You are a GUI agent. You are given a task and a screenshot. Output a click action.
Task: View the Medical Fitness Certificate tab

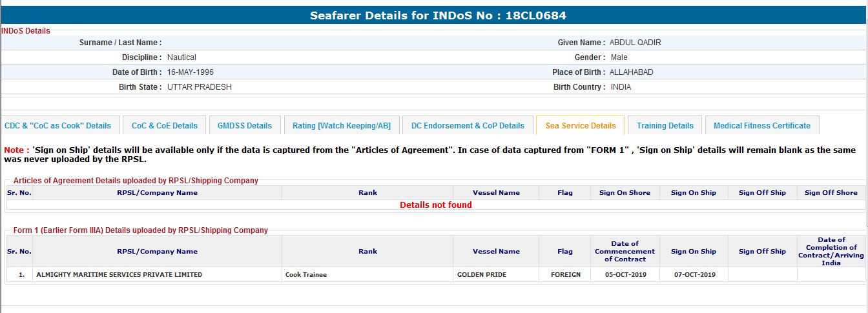(x=761, y=126)
